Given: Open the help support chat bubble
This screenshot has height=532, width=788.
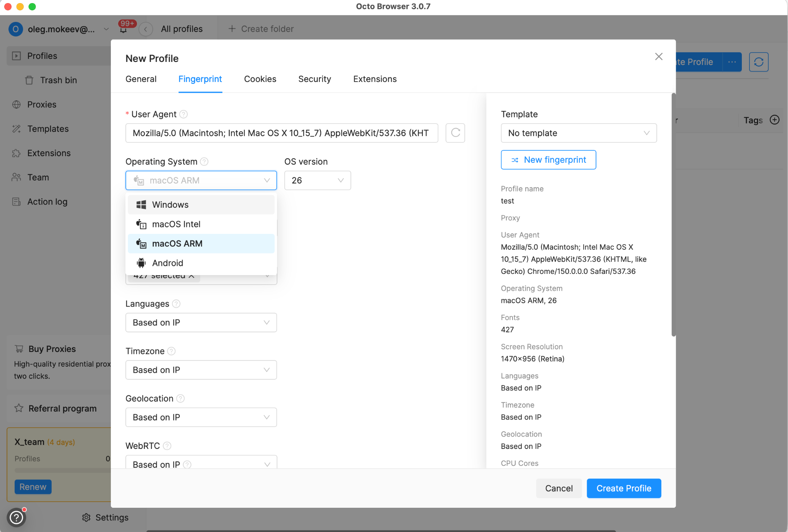Looking at the screenshot, I should tap(16, 517).
